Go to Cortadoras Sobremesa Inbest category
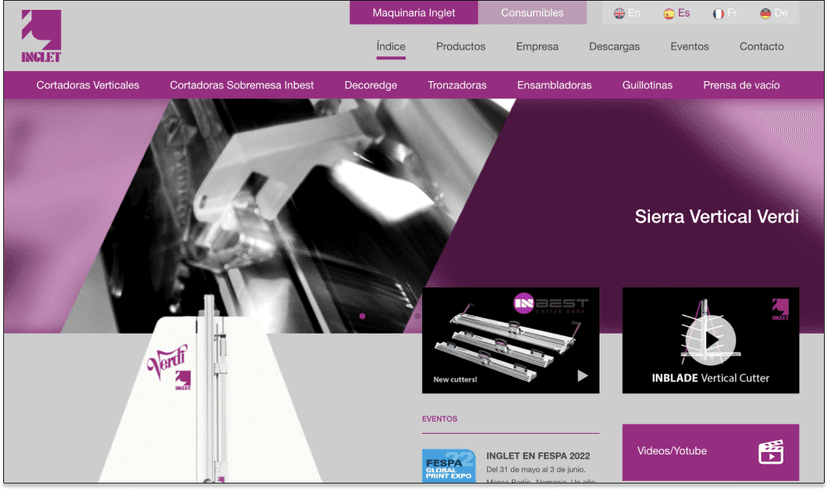 click(242, 85)
